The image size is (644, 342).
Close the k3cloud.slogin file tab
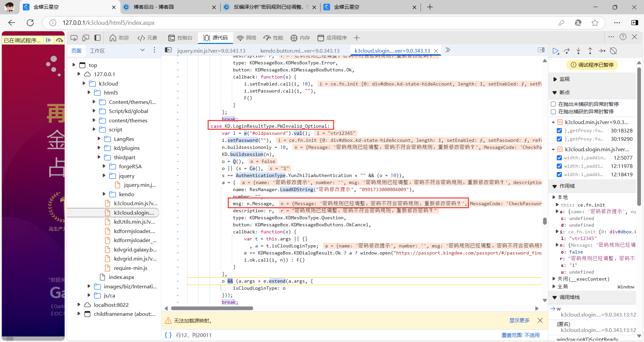click(x=436, y=51)
